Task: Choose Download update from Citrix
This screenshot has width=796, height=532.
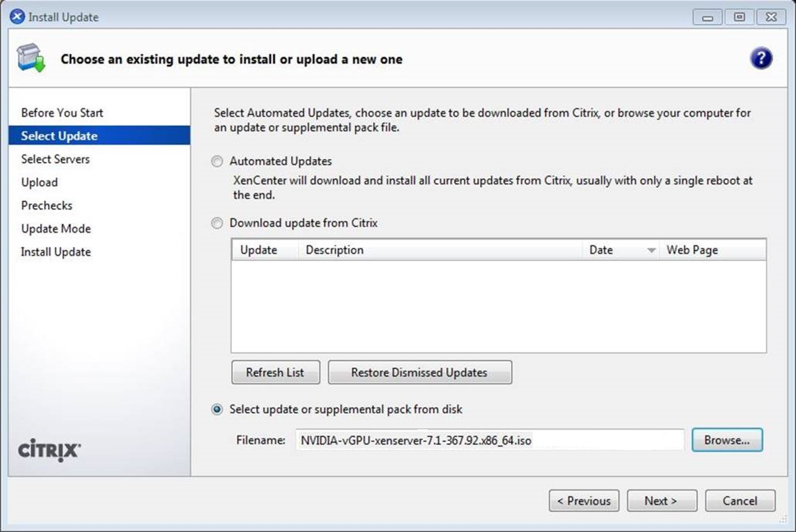Action: point(217,223)
